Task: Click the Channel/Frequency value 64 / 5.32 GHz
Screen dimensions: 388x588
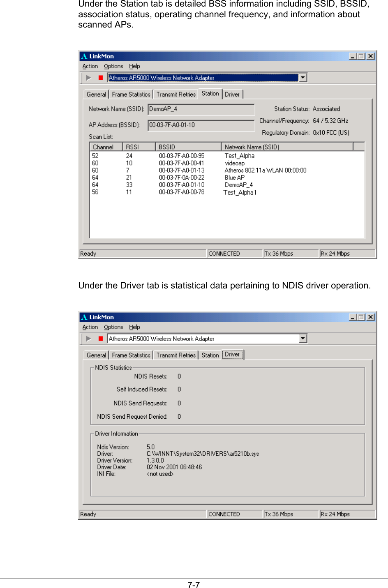Action: coord(330,121)
